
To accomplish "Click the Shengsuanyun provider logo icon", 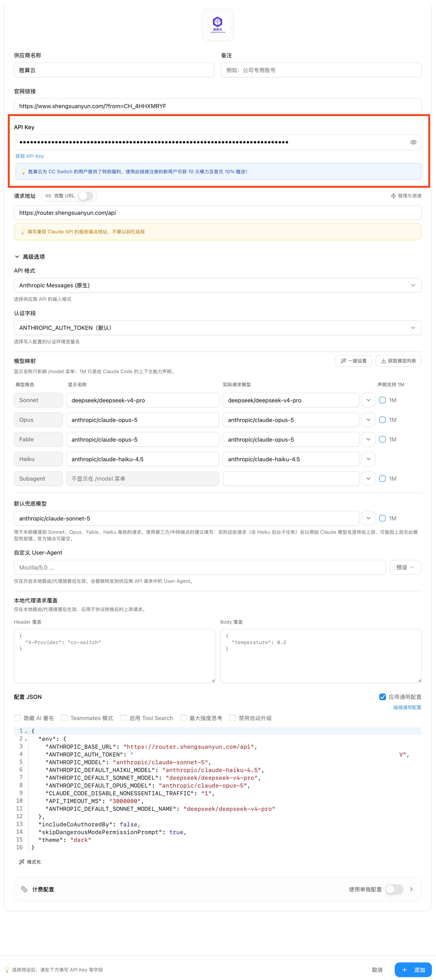I will click(217, 25).
